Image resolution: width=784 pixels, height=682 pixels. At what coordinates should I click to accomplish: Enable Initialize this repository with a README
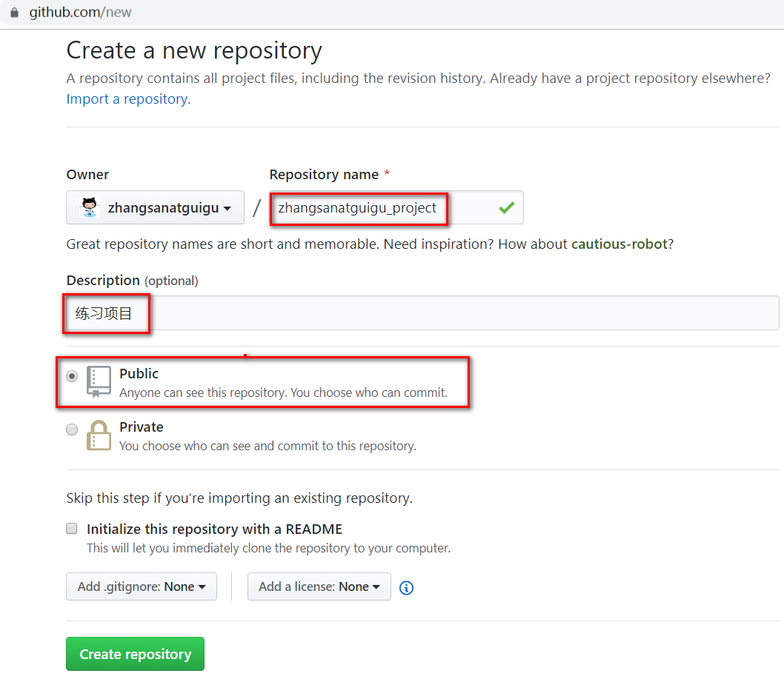72,529
